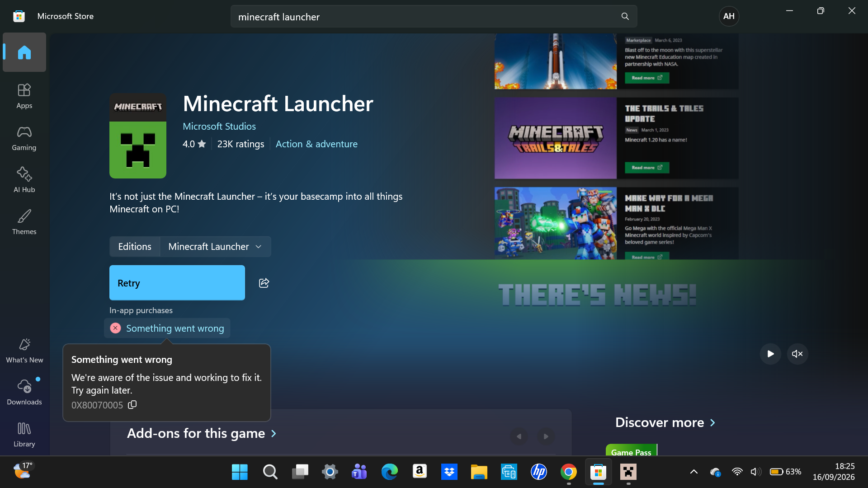Play the trailer video

point(770,354)
